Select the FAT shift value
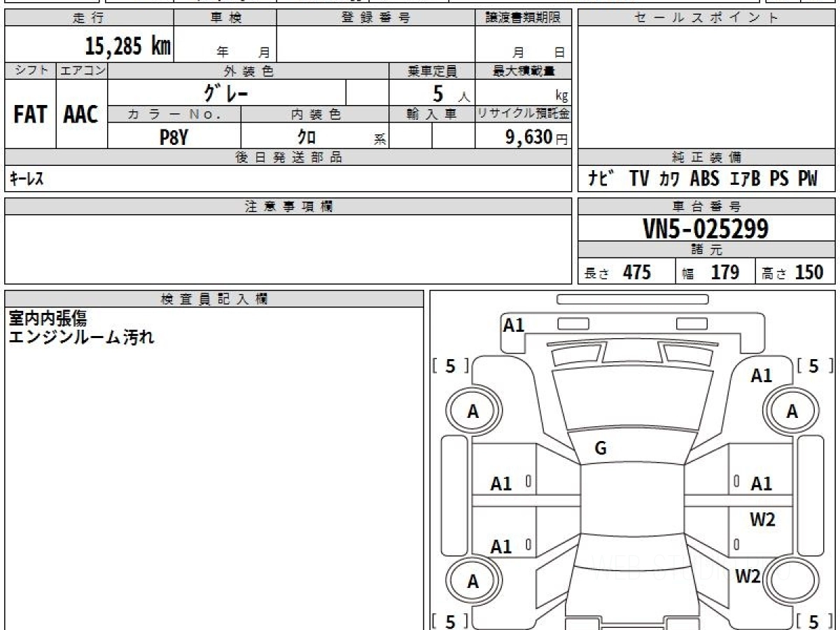The height and width of the screenshot is (630, 840). pyautogui.click(x=30, y=114)
